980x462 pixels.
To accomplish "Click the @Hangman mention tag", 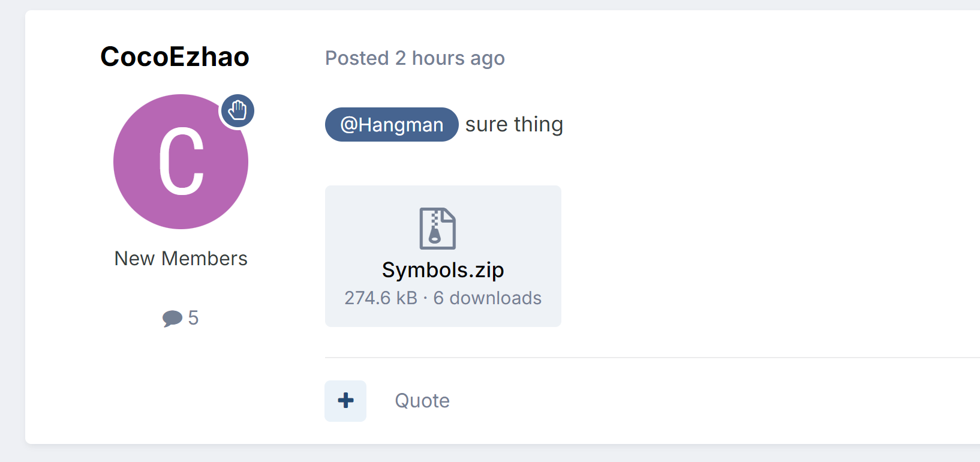I will 392,125.
